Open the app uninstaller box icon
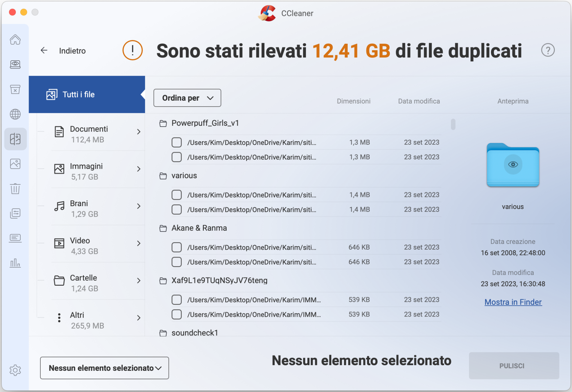This screenshot has height=392, width=572. pyautogui.click(x=15, y=89)
